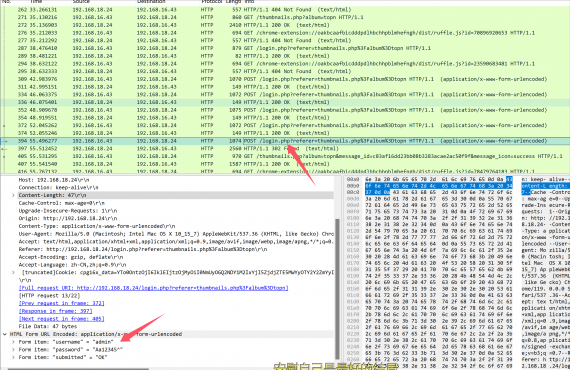
Task: Jump to Prev request in frame 372
Action: click(x=61, y=303)
